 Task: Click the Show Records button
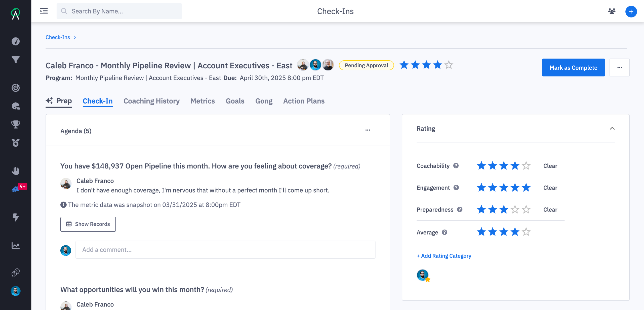[88, 224]
